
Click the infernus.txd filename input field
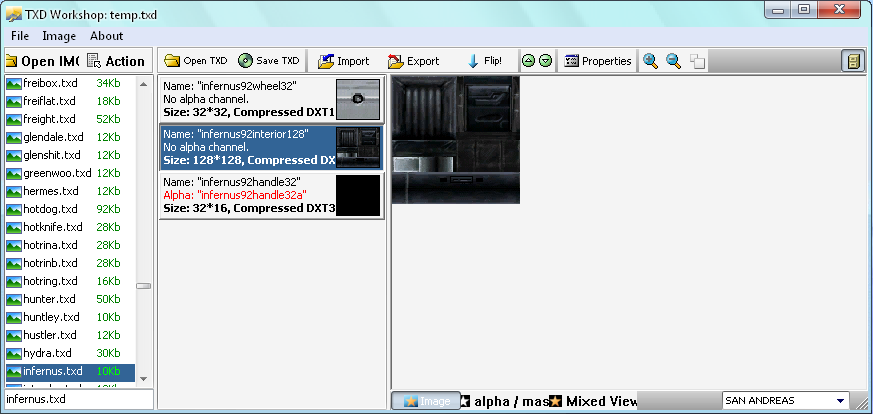pyautogui.click(x=79, y=399)
